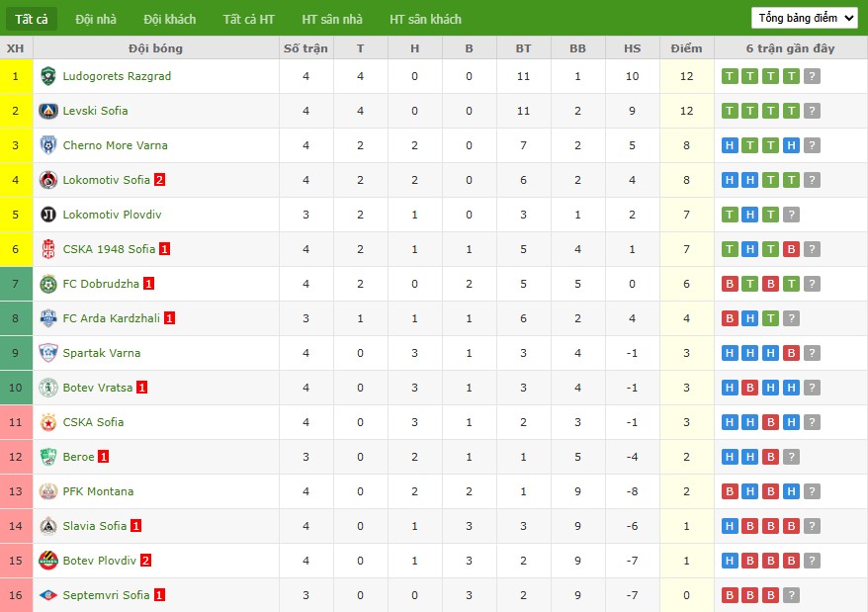868x612 pixels.
Task: Click Septemvri Sofia's first red B result badge
Action: [730, 595]
